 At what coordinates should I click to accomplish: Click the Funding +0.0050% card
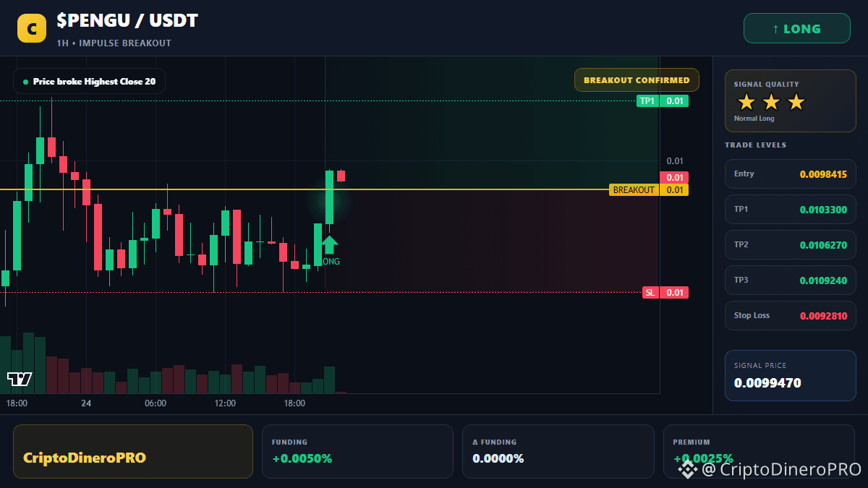tap(357, 451)
